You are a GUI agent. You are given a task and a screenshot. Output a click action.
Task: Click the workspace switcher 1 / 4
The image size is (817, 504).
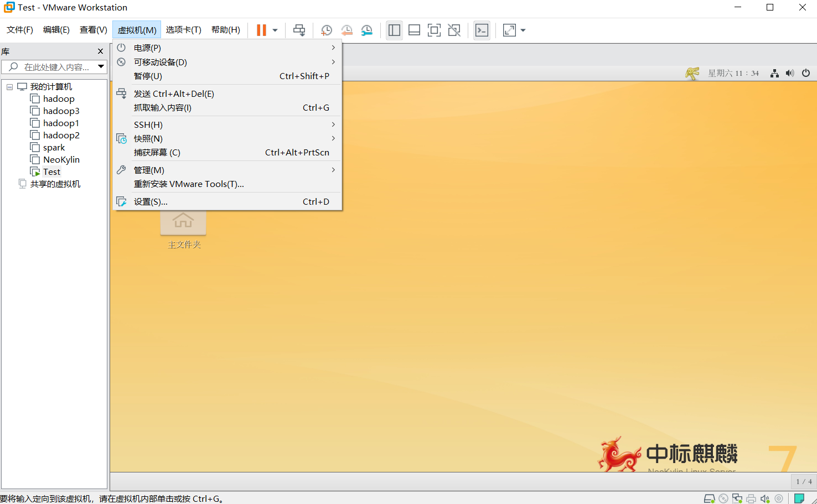coord(804,481)
